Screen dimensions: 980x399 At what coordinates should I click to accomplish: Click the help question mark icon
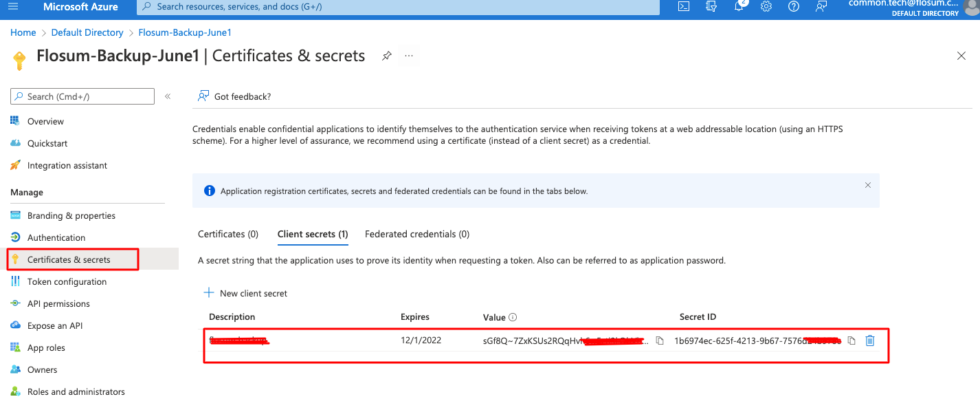tap(794, 7)
